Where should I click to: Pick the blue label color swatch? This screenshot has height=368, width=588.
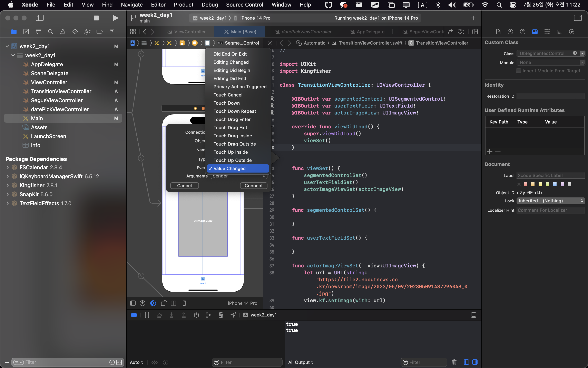(x=555, y=184)
